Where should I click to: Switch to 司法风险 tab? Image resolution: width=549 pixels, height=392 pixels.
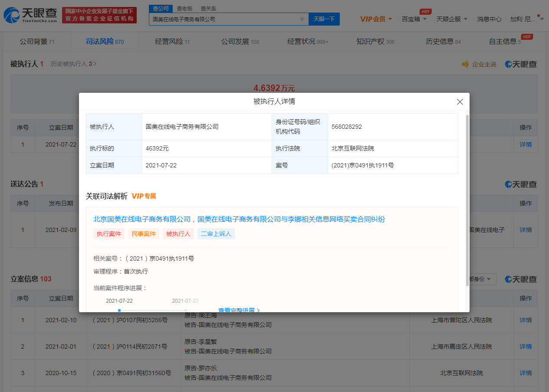pos(105,42)
